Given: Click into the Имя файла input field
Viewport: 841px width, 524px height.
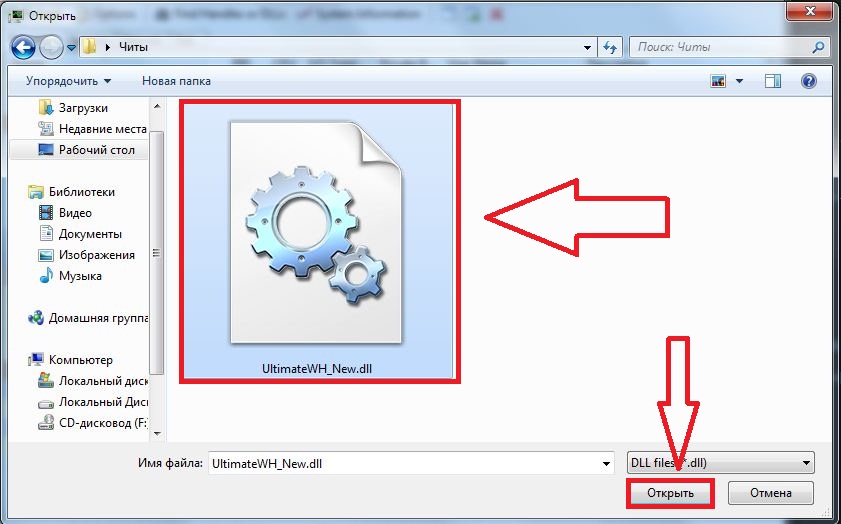Looking at the screenshot, I should pos(400,463).
